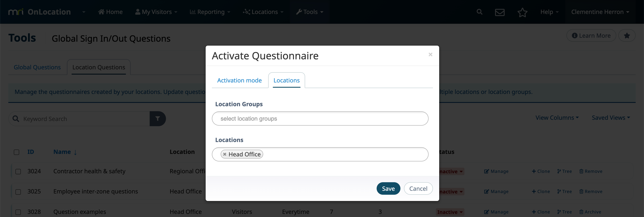This screenshot has height=217, width=644.
Task: Go to Home in navbar
Action: (x=110, y=12)
